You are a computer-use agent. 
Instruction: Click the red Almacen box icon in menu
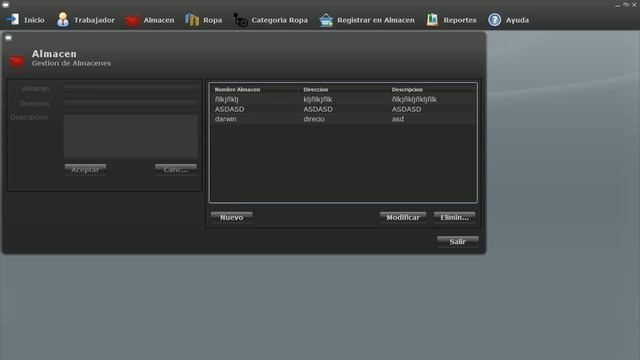132,20
